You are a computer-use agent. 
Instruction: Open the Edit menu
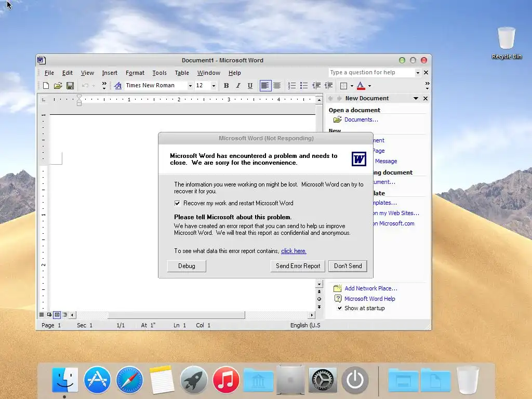click(x=67, y=73)
